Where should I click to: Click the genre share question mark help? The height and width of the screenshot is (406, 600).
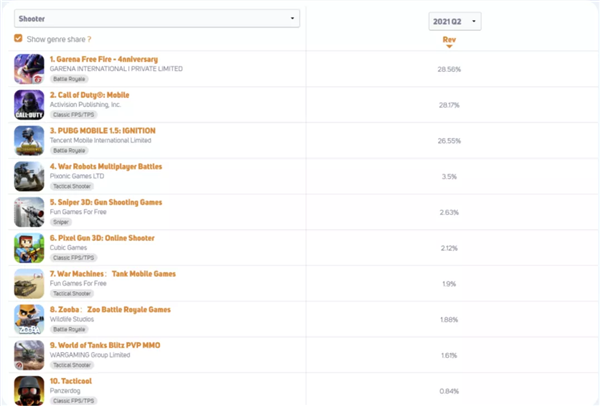point(89,39)
